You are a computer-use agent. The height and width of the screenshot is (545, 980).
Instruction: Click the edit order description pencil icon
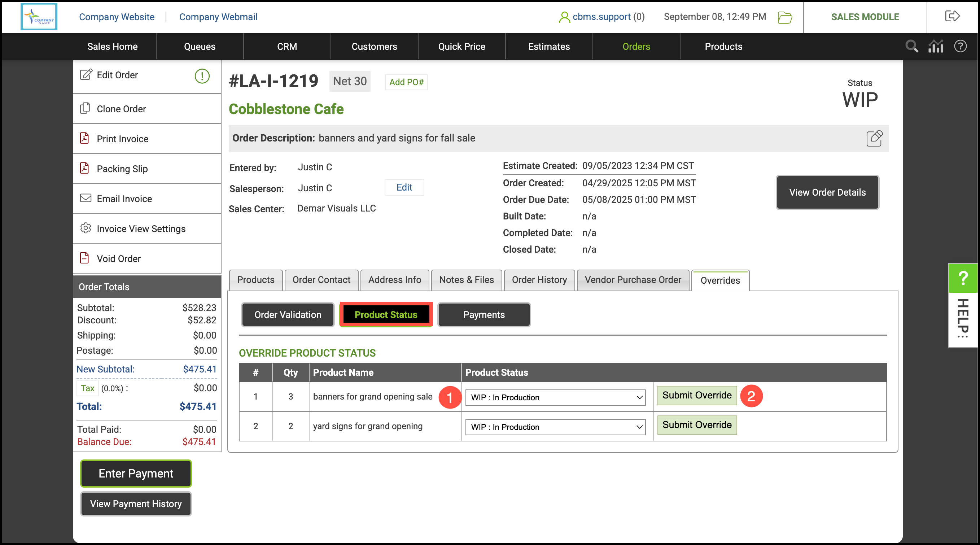pos(874,139)
